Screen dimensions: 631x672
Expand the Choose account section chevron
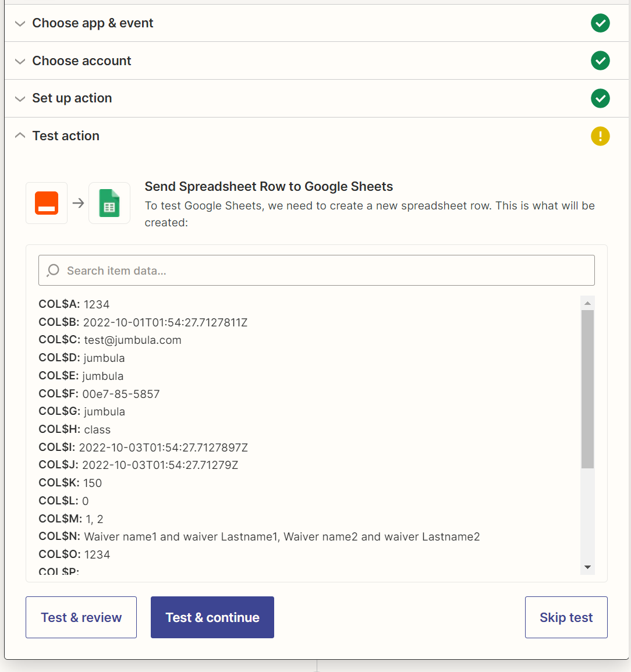coord(20,61)
